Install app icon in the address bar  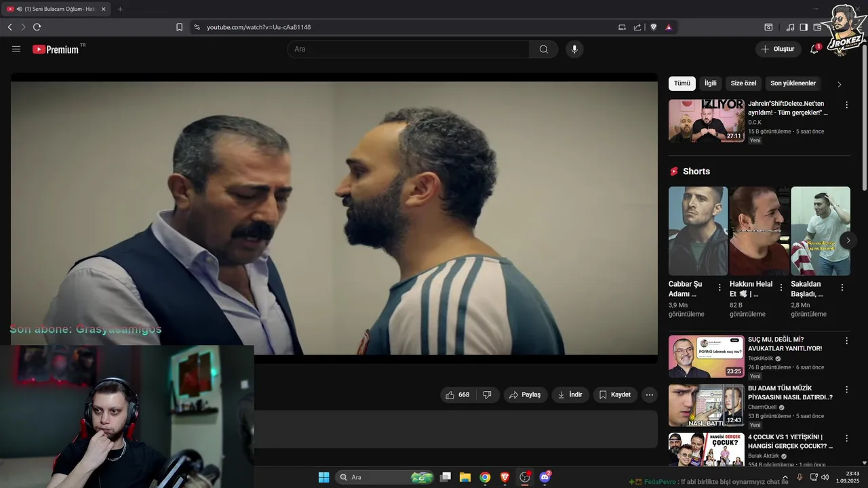click(x=622, y=27)
